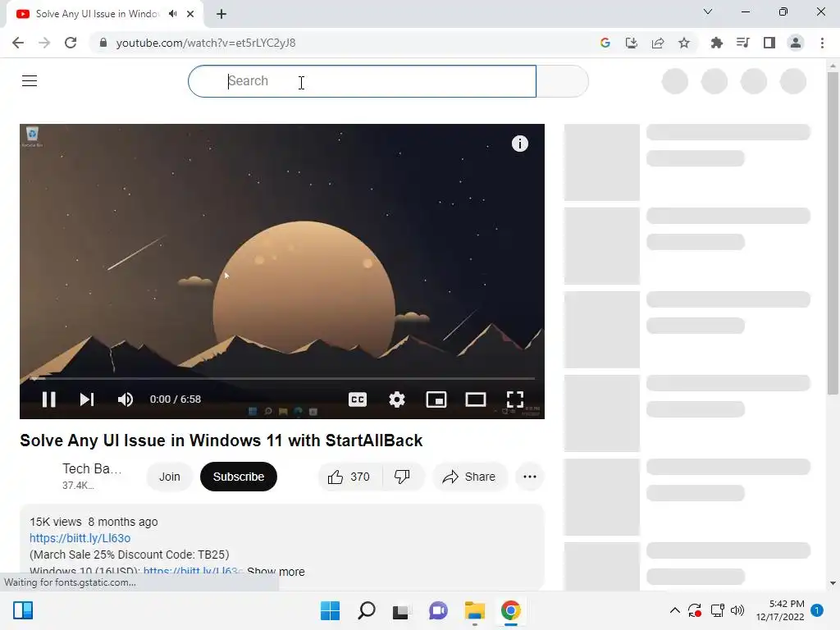Focus the YouTube Search field
Viewport: 840px width, 630px height.
coord(362,81)
